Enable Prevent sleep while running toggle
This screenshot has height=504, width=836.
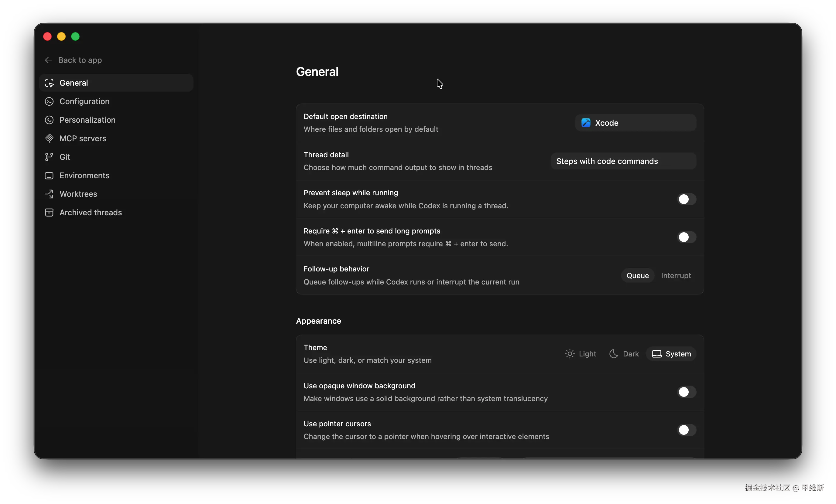686,199
